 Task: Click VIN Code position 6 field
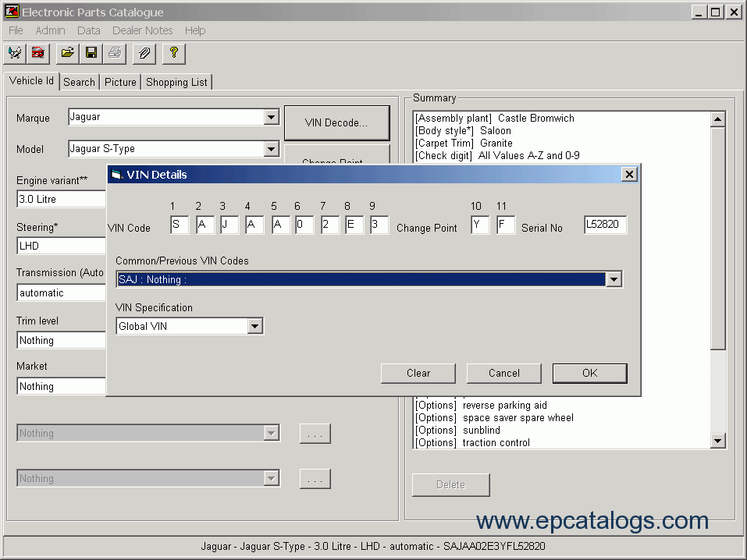[x=304, y=225]
